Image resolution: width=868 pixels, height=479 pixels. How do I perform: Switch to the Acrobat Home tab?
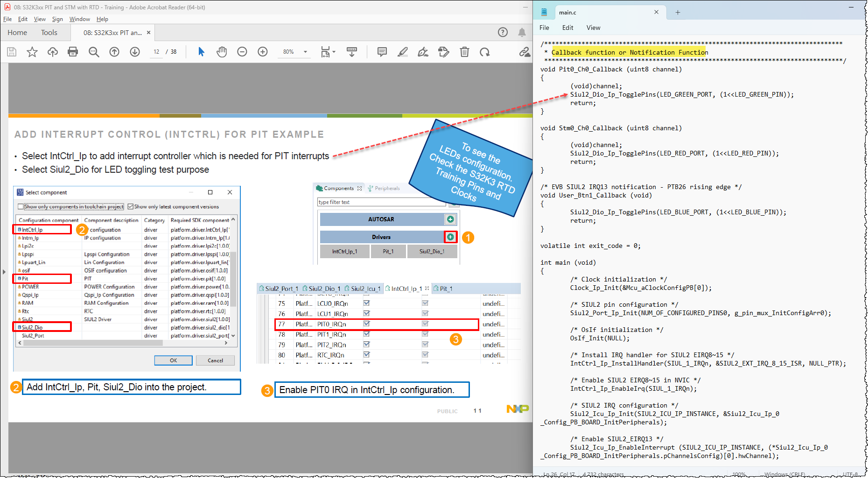[x=17, y=33]
